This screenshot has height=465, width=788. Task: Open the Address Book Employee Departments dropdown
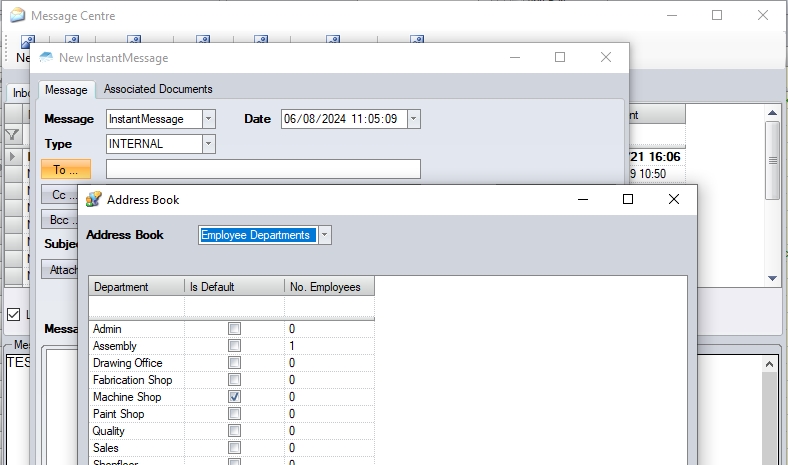point(324,235)
